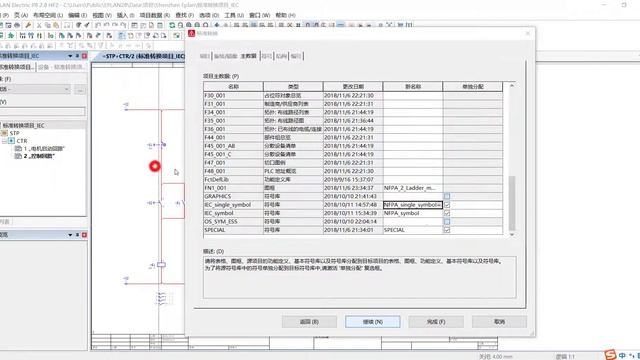Pin the 标准转换项目_IEC navigator panel
Screen dimensions: 640x360
[77, 56]
